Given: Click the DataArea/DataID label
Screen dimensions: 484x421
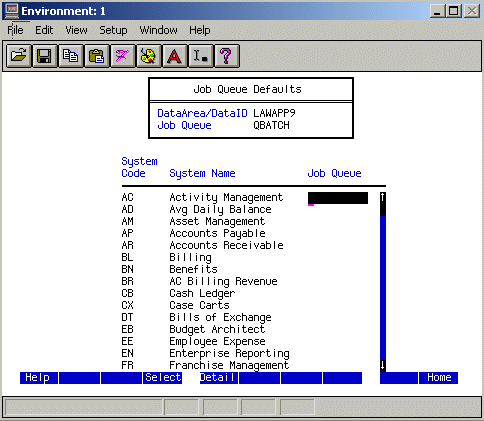Looking at the screenshot, I should pyautogui.click(x=202, y=113).
